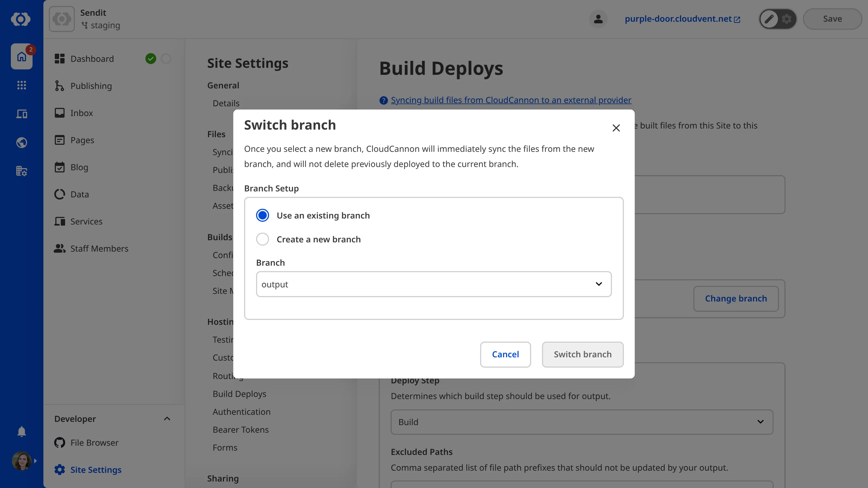
Task: Open the apps grid icon in sidebar
Action: tap(21, 85)
